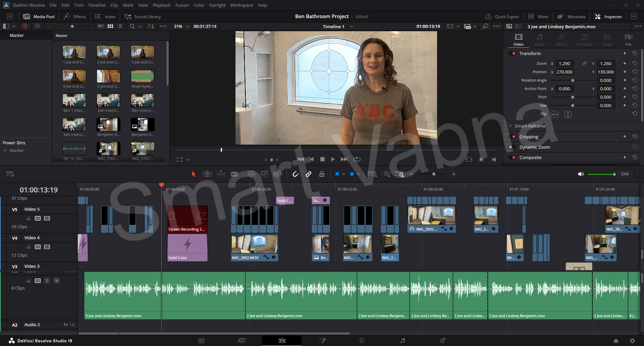Click the Replace Clip icon
644x346 pixels.
(x=278, y=174)
